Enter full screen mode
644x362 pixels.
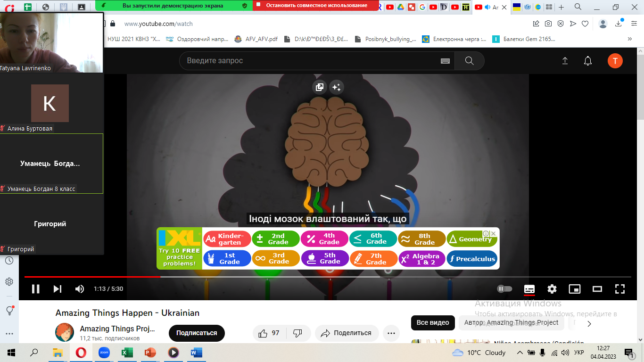(x=620, y=289)
